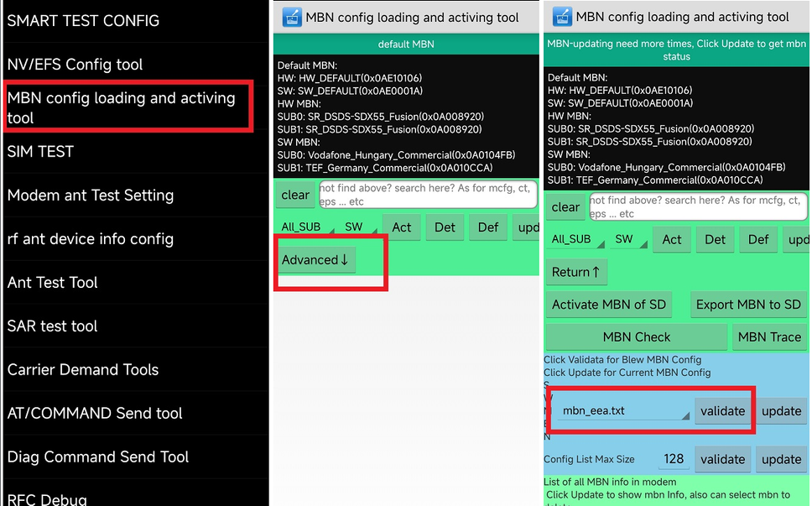Expand the Advanced options section
Viewport: 812px width, 506px height.
[x=315, y=260]
